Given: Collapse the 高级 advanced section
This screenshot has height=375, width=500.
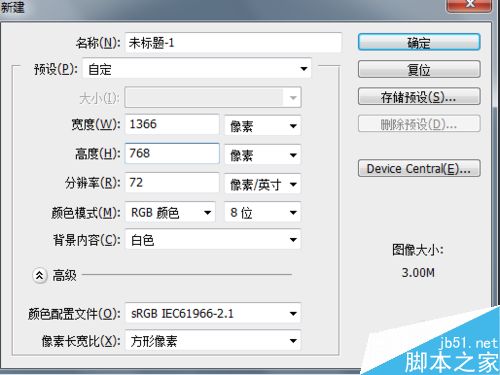Looking at the screenshot, I should (x=40, y=275).
